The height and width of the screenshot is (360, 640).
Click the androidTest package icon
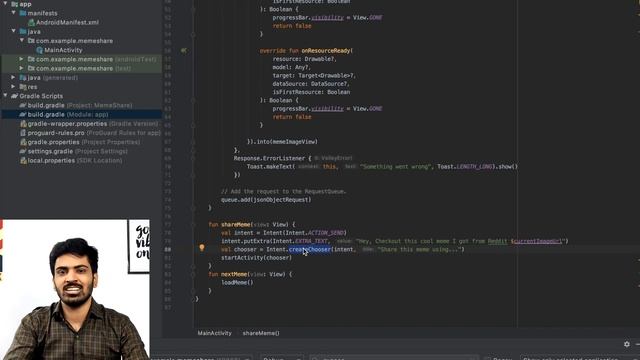[31, 59]
